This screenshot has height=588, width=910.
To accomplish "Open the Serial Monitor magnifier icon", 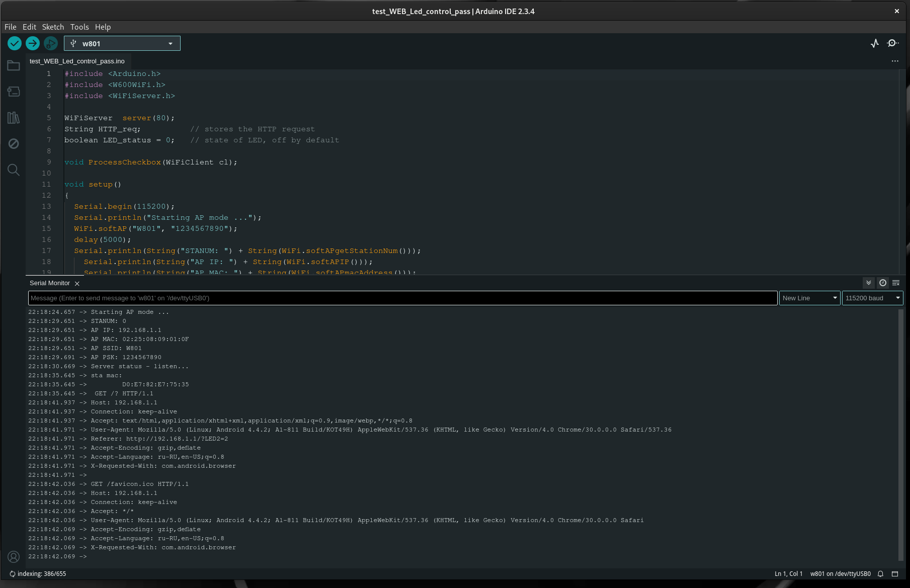I will click(x=893, y=43).
